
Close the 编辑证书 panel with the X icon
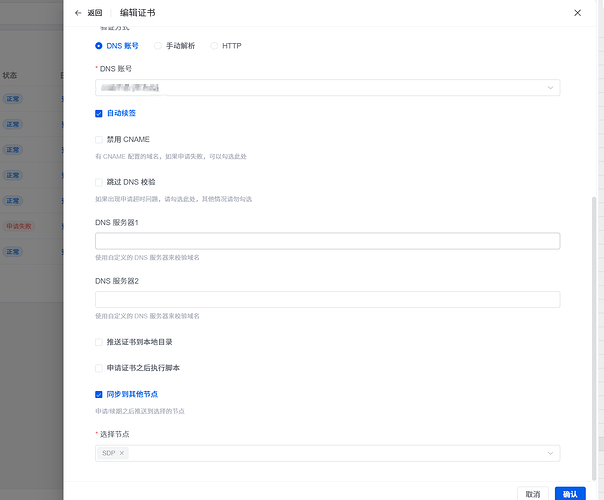point(577,13)
